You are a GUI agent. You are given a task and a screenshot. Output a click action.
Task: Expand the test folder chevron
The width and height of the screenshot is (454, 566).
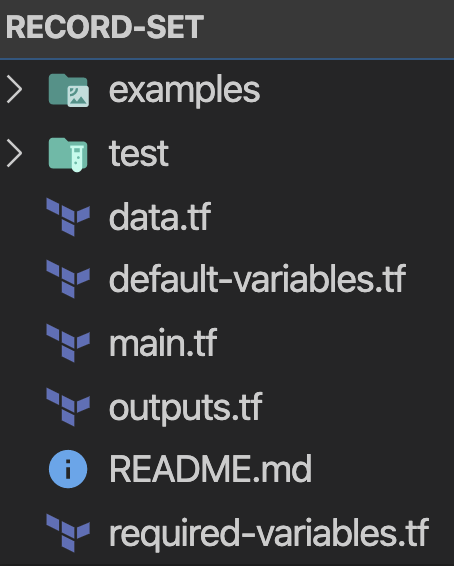(15, 153)
